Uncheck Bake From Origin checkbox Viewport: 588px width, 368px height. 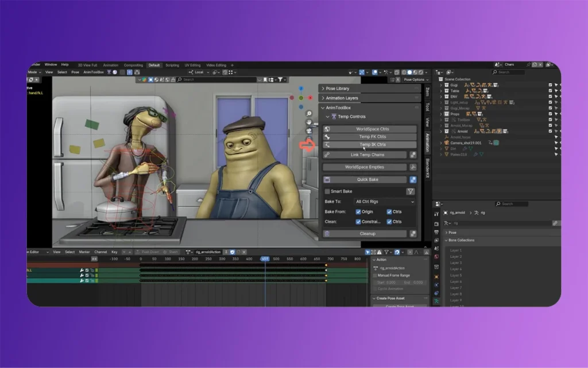tap(358, 212)
